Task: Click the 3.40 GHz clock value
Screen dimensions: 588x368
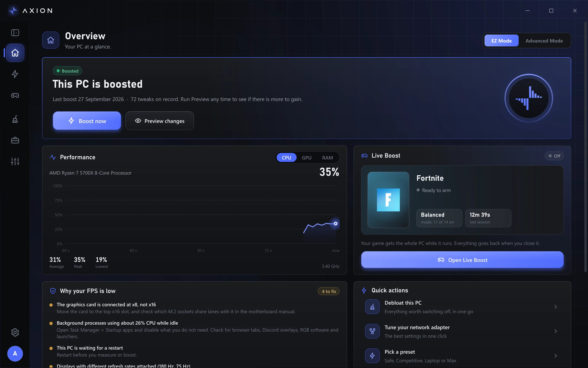Action: tap(331, 266)
